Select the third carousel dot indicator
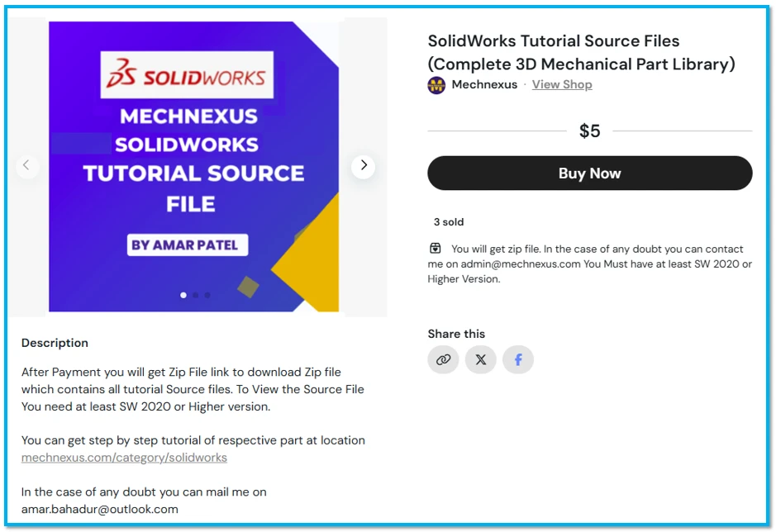Viewport: 776px width, 532px height. click(207, 295)
